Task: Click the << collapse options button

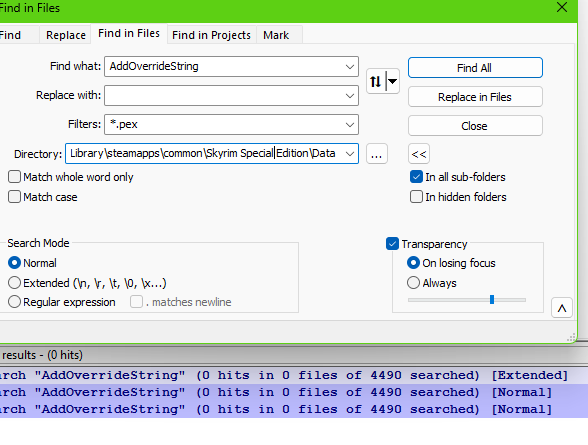Action: pos(419,154)
